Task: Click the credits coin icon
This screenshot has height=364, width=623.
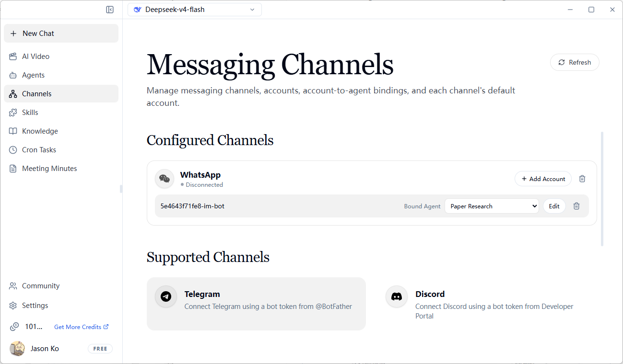Action: pyautogui.click(x=14, y=327)
